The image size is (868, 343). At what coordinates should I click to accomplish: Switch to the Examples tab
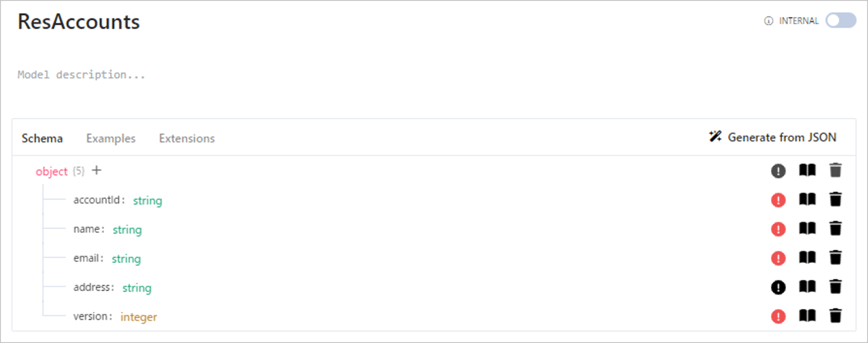tap(111, 139)
